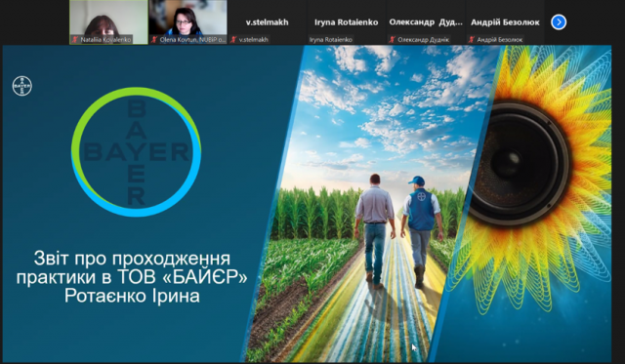
Task: Select Olena Kovtun's video thumbnail
Action: pos(187,21)
